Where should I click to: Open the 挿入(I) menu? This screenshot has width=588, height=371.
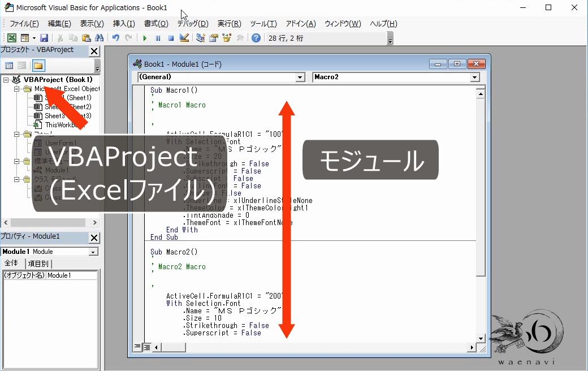[x=124, y=24]
